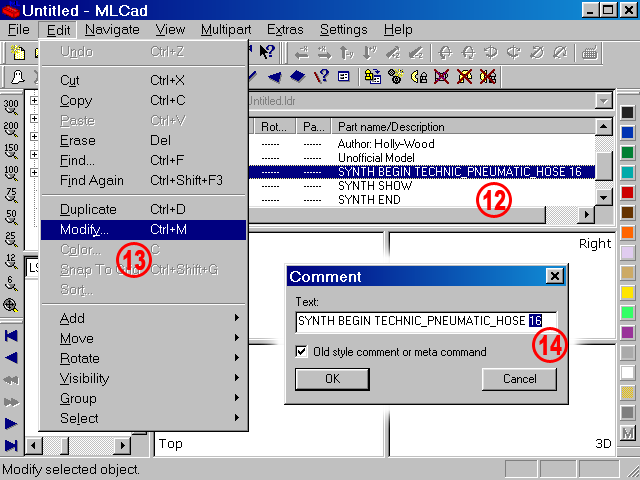Open more colors M button
Screen dimensions: 640x480
[627, 433]
